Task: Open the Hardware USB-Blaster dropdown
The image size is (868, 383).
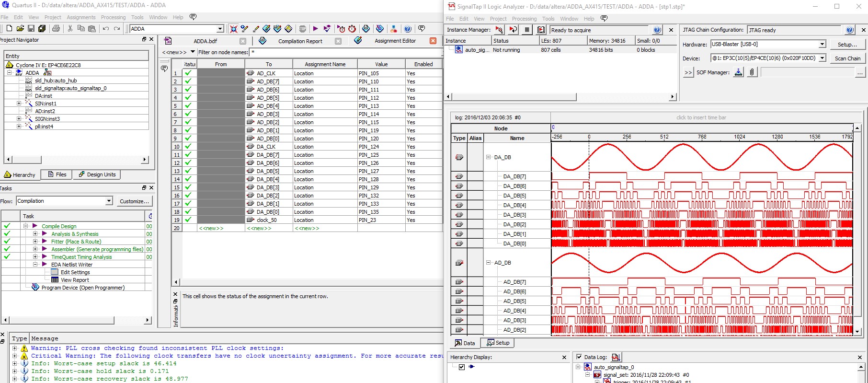Action: [822, 44]
